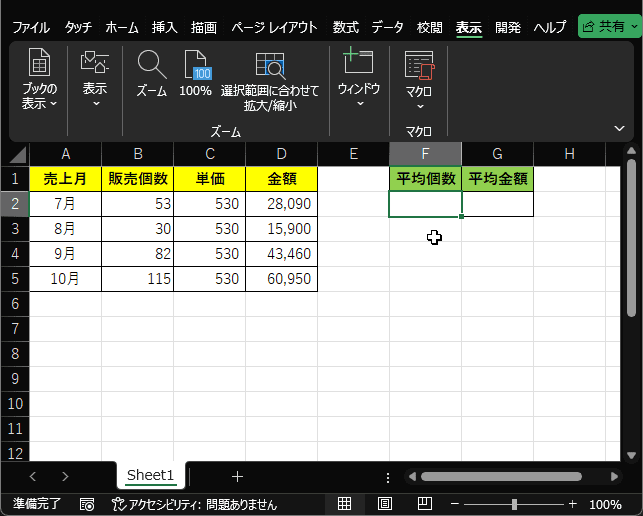643x516 pixels.
Task: Click the 販売個数 header cell
Action: (x=137, y=179)
